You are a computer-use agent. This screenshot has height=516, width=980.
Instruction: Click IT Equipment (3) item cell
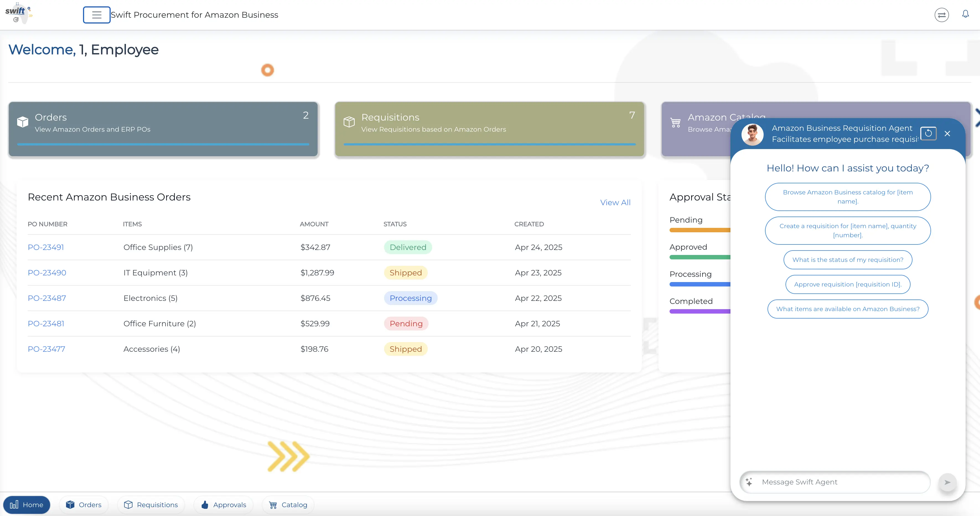[x=155, y=273]
